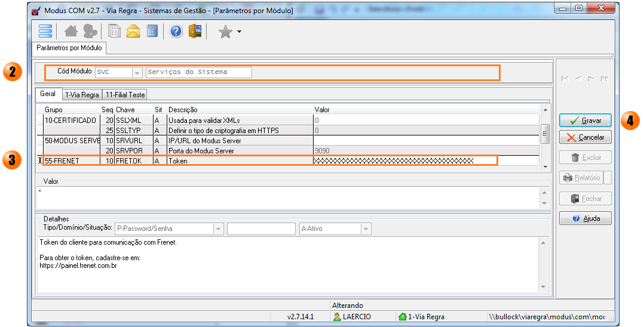Image resolution: width=644 pixels, height=327 pixels.
Task: Click the user profile toolbar icon
Action: tap(90, 31)
